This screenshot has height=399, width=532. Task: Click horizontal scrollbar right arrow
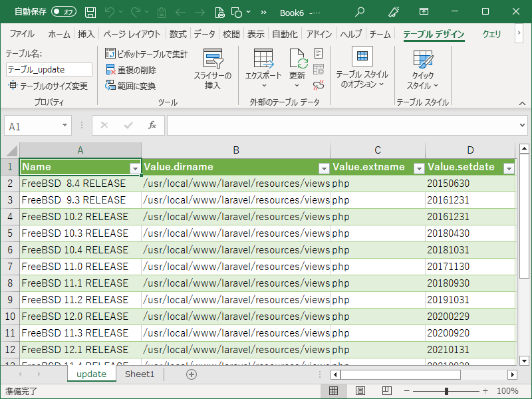[512, 374]
